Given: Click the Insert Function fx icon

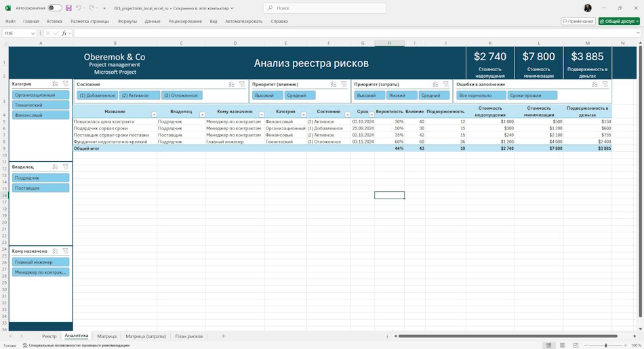Looking at the screenshot, I should coord(64,33).
